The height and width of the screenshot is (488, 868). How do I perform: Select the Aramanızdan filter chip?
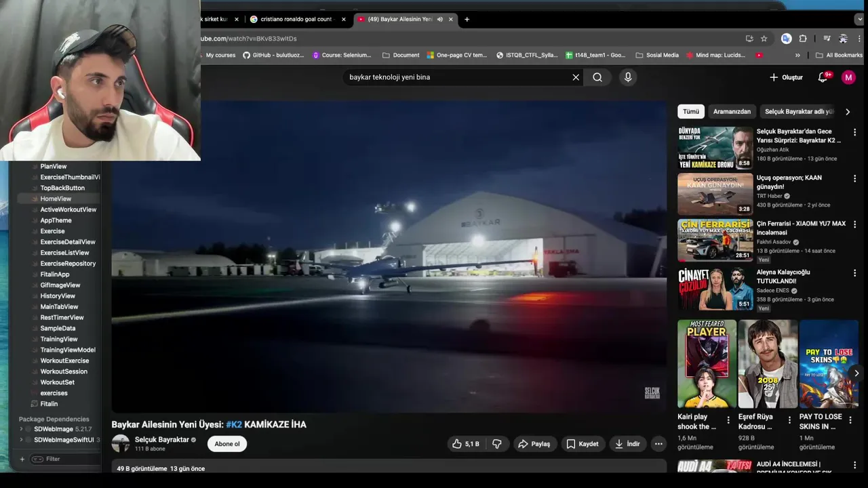pos(732,112)
